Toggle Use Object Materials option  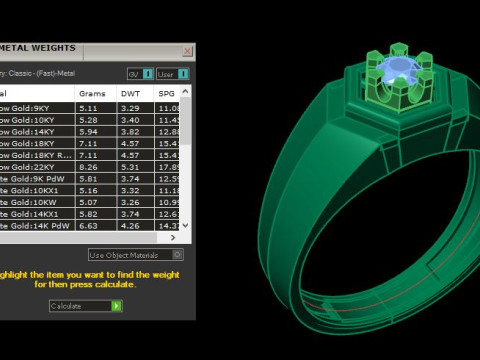[136, 255]
